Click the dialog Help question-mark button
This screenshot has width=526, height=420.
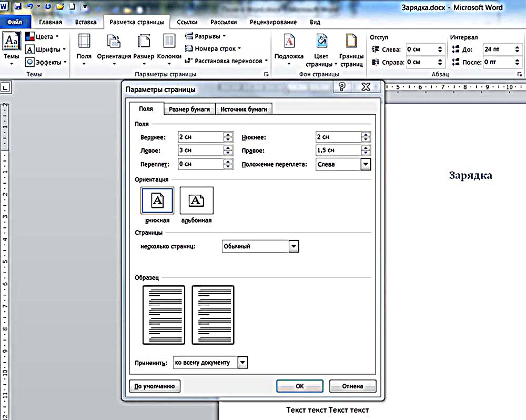click(342, 87)
